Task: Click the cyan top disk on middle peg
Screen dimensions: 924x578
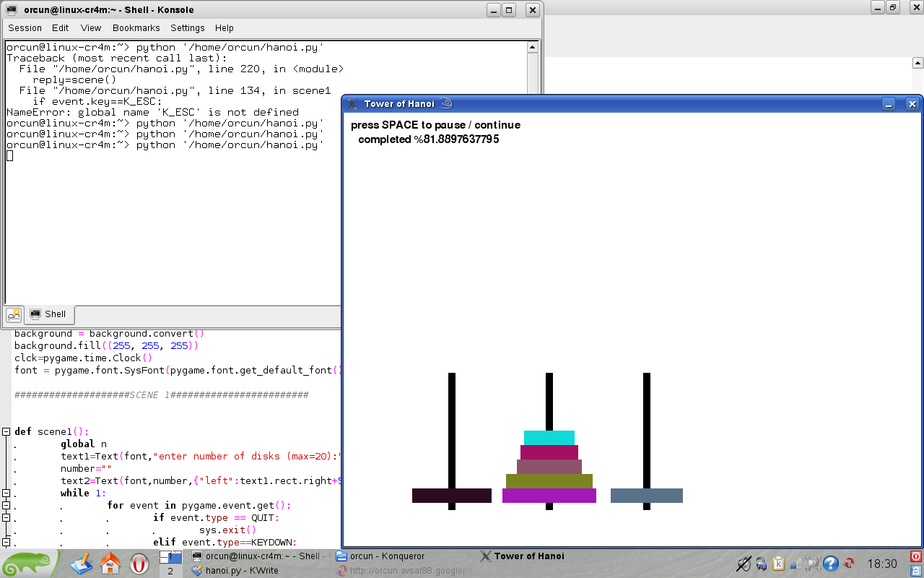Action: [x=549, y=438]
